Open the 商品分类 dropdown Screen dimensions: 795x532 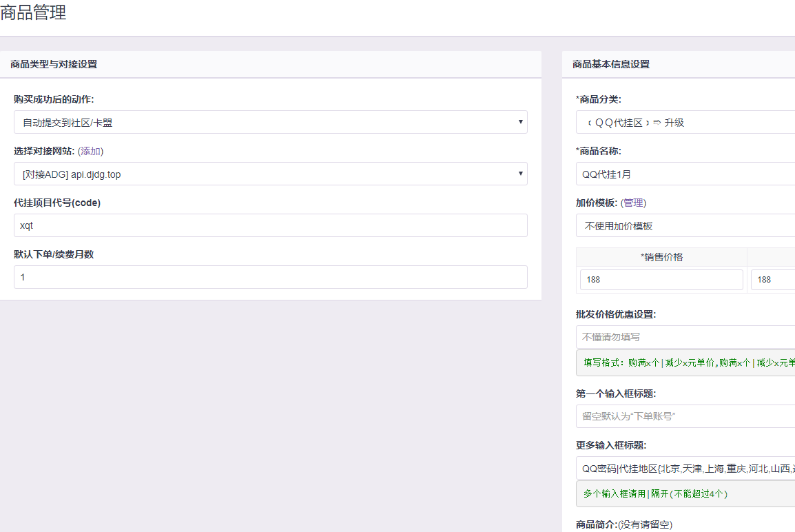pyautogui.click(x=685, y=122)
